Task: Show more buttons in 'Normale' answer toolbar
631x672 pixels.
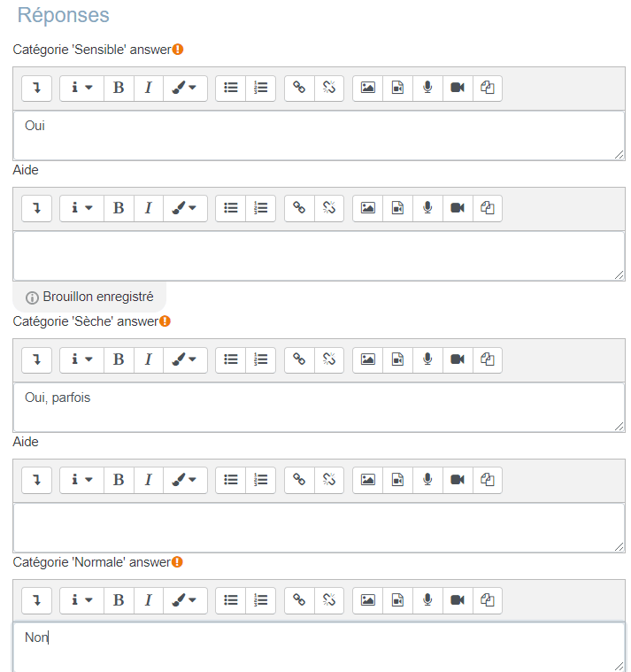Action: (x=36, y=600)
